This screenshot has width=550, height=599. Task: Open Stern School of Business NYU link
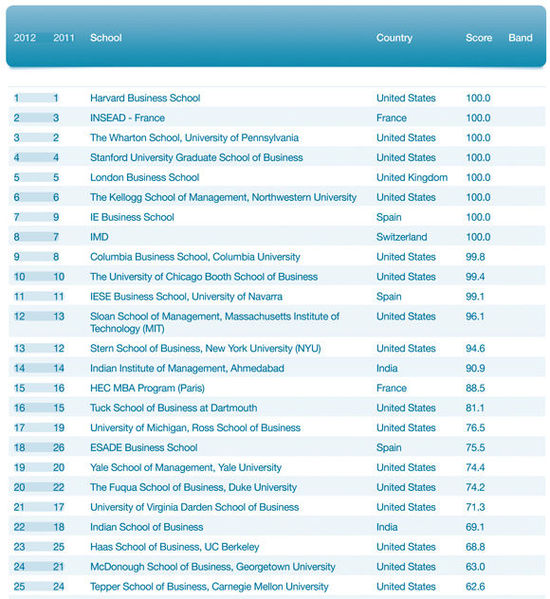205,348
